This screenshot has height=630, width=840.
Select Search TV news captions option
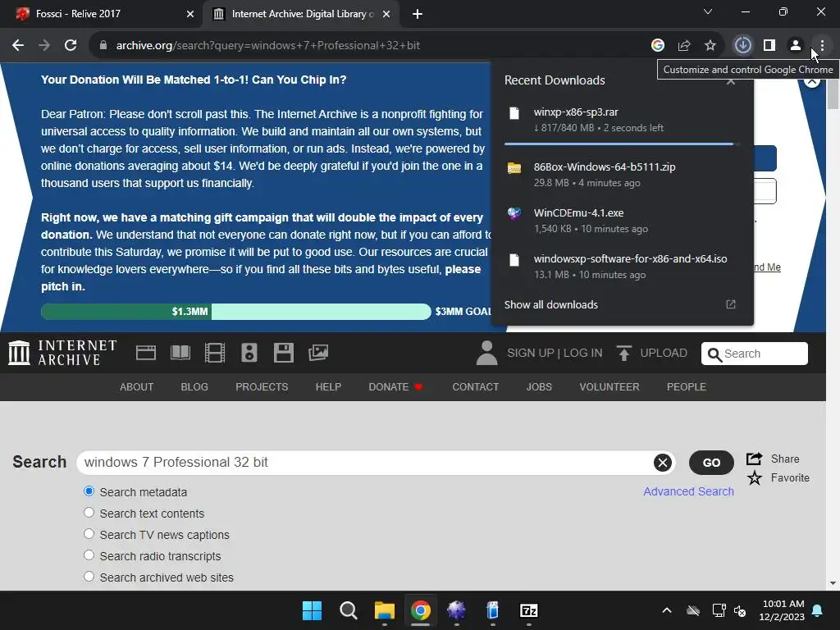[x=89, y=534]
